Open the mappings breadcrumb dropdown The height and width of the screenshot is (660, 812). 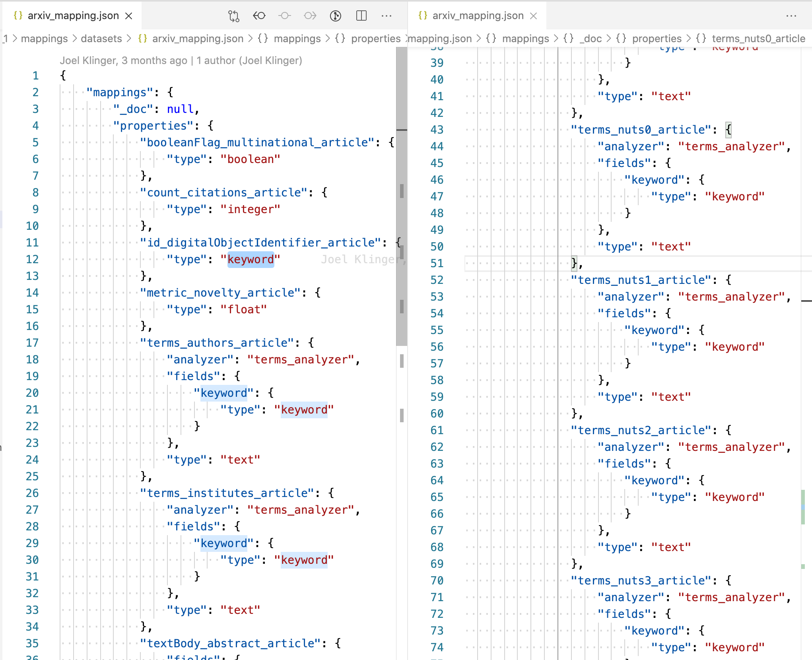coord(45,39)
